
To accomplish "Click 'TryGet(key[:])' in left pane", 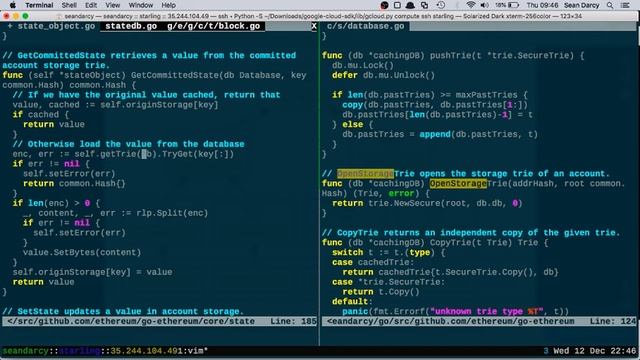I will 198,154.
